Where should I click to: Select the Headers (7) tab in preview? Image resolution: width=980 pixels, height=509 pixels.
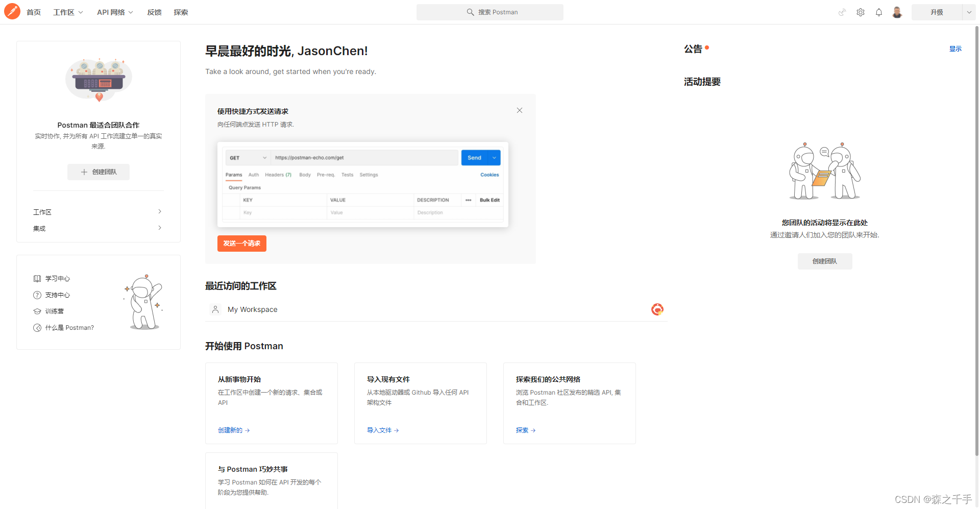[278, 175]
